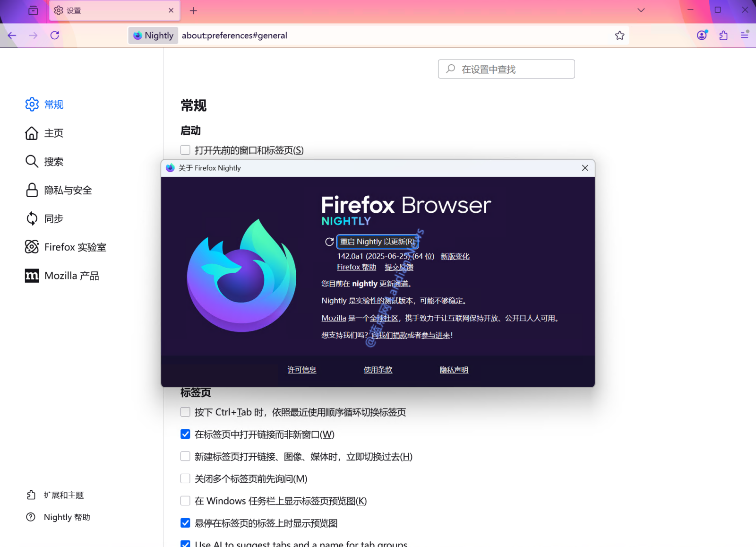Close the About Firefox Nightly dialog
Image resolution: width=756 pixels, height=547 pixels.
tap(585, 168)
